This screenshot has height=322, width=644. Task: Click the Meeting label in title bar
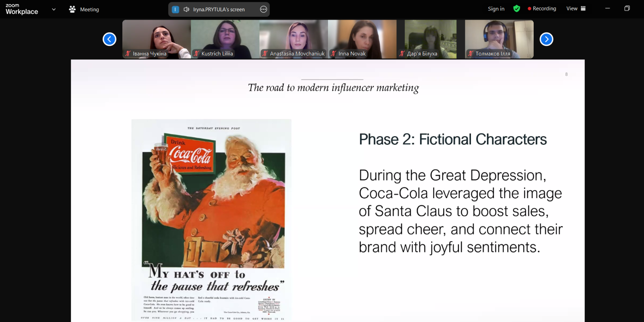[x=89, y=9]
